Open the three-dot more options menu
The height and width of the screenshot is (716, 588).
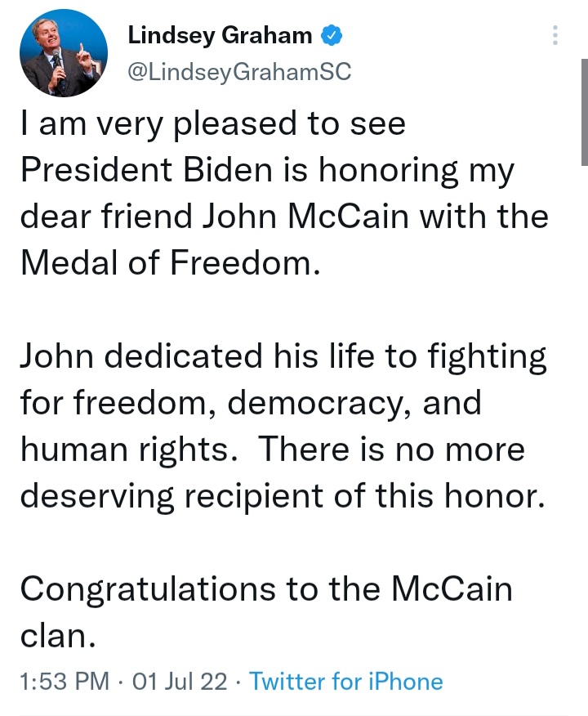(x=555, y=35)
